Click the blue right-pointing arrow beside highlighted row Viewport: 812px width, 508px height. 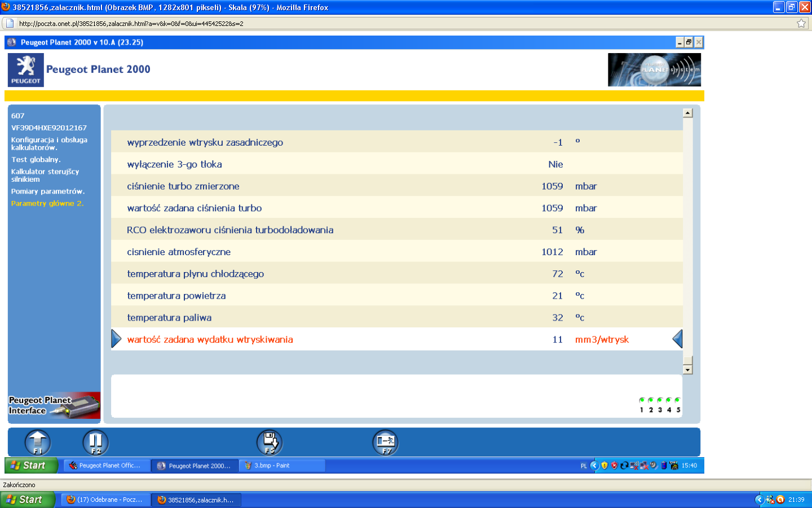point(116,339)
